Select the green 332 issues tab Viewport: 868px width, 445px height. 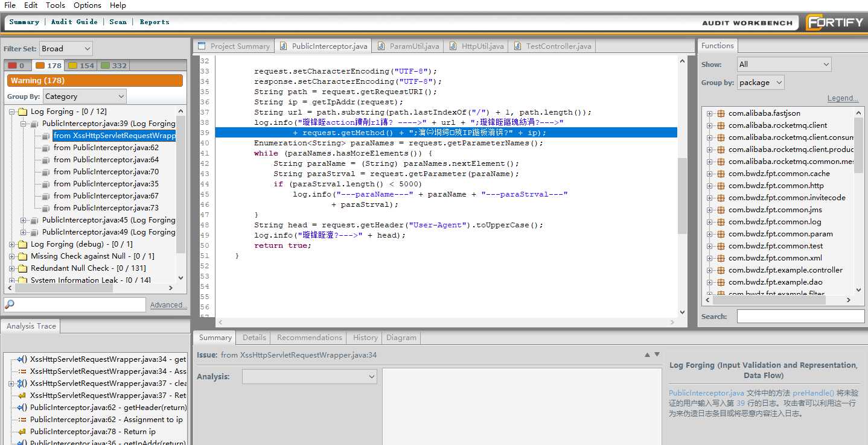[x=114, y=65]
